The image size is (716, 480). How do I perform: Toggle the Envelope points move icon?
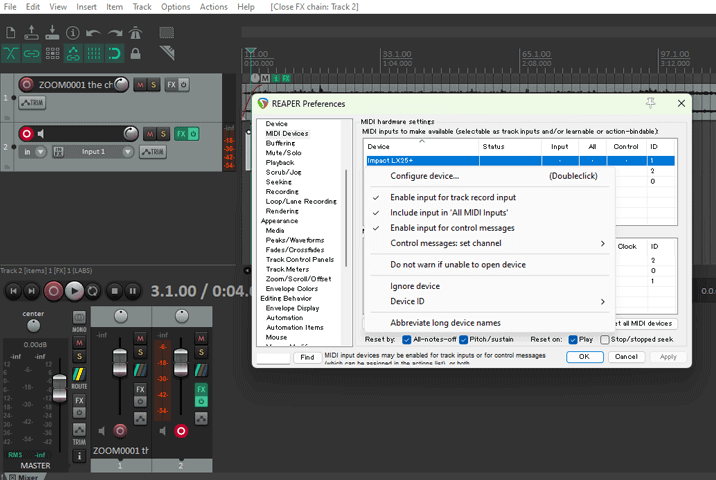pyautogui.click(x=73, y=54)
